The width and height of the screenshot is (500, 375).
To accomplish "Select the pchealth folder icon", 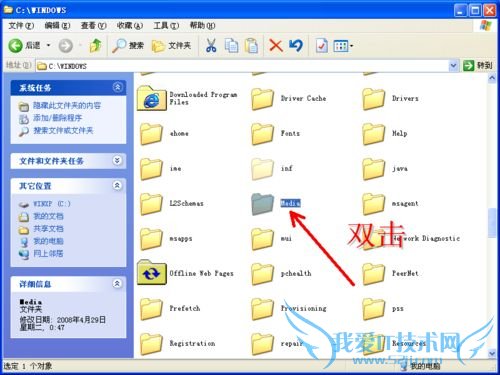I will coord(263,274).
